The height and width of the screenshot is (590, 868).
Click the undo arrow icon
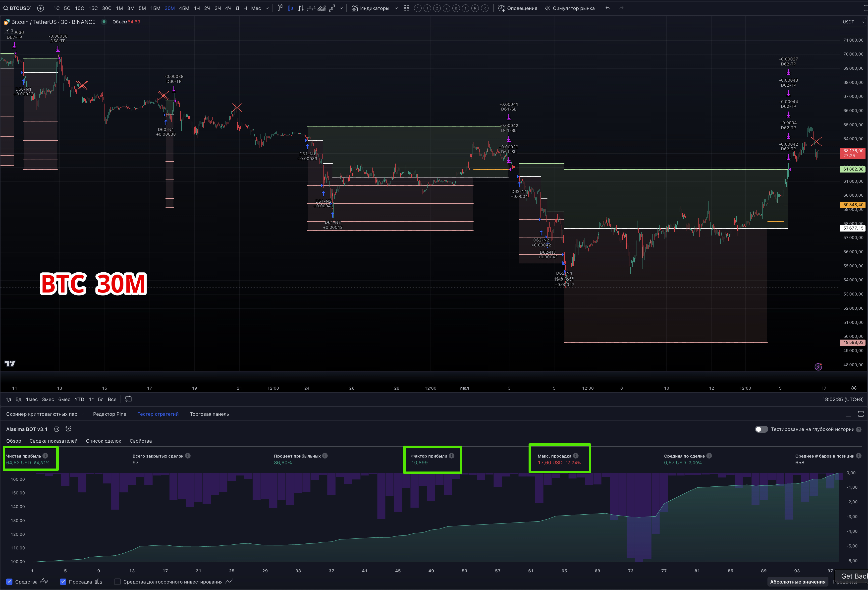point(608,8)
